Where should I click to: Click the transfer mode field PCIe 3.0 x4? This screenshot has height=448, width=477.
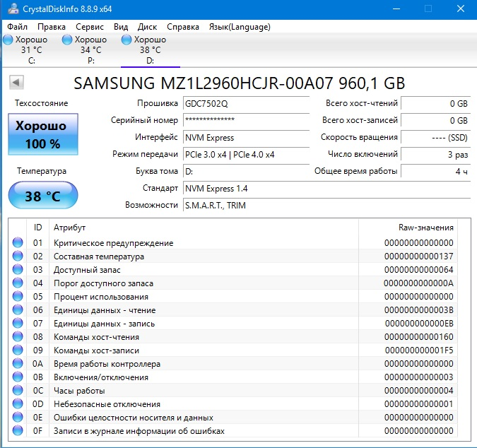246,155
